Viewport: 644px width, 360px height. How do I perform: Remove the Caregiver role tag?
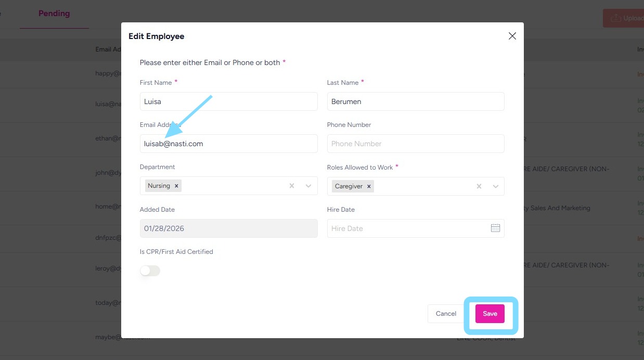369,186
